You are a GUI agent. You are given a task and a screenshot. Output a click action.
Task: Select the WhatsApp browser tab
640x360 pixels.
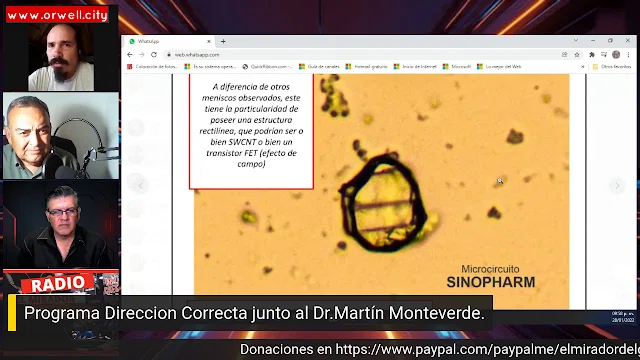pos(169,41)
